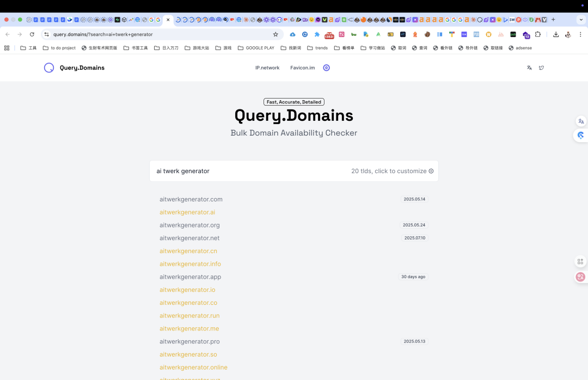Screen dimensions: 588x380
Task: Click the red 13821 mail extension icon
Action: click(x=329, y=35)
